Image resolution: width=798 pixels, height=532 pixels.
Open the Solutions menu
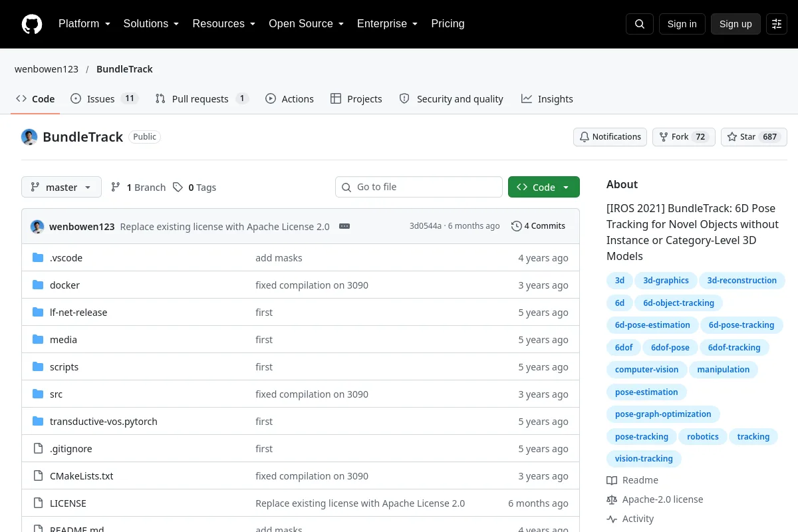(x=151, y=24)
